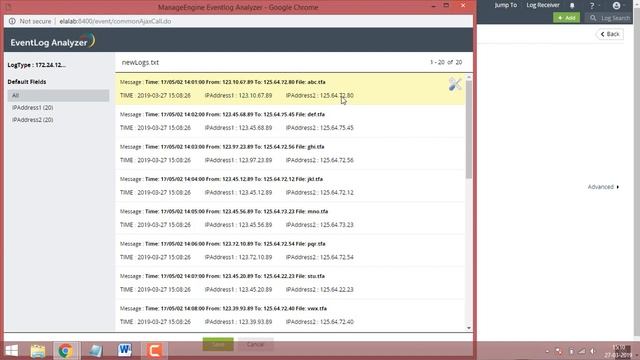Open the Notepad-like app on the taskbar
This screenshot has height=360, width=640.
click(x=96, y=351)
